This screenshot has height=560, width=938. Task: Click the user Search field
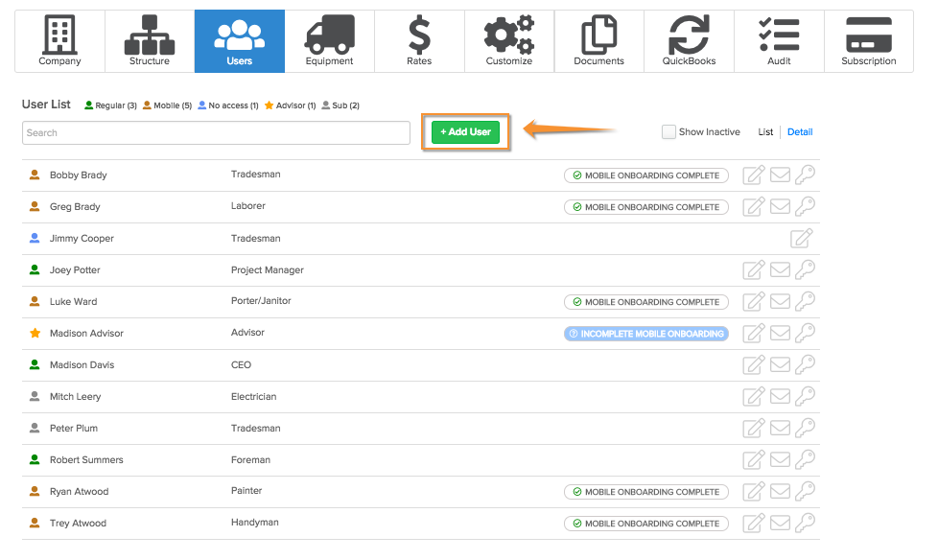[216, 133]
